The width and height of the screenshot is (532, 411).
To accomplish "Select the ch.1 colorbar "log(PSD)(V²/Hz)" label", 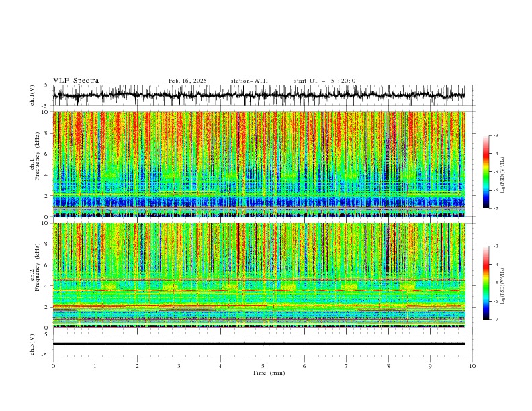I will (x=503, y=175).
